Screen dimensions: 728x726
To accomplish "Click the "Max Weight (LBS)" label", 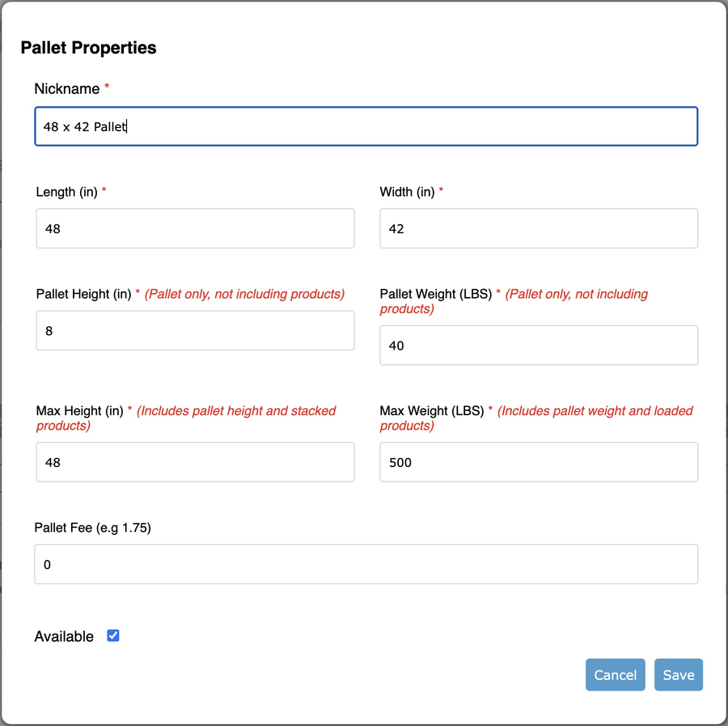I will (x=431, y=411).
